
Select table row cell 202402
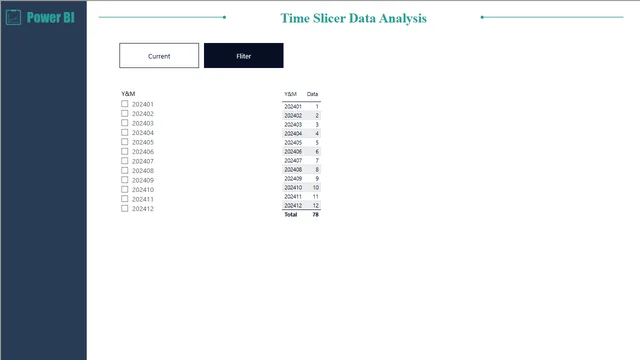click(293, 116)
